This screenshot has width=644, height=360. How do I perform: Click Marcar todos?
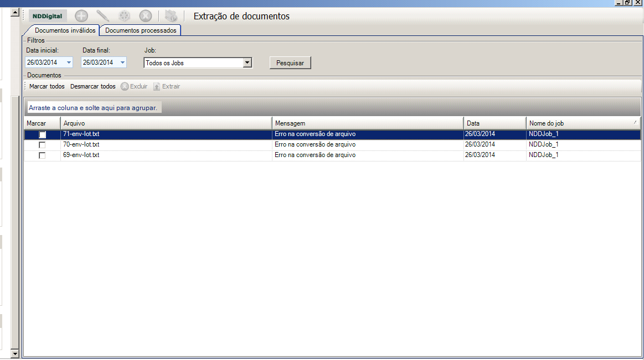[47, 86]
